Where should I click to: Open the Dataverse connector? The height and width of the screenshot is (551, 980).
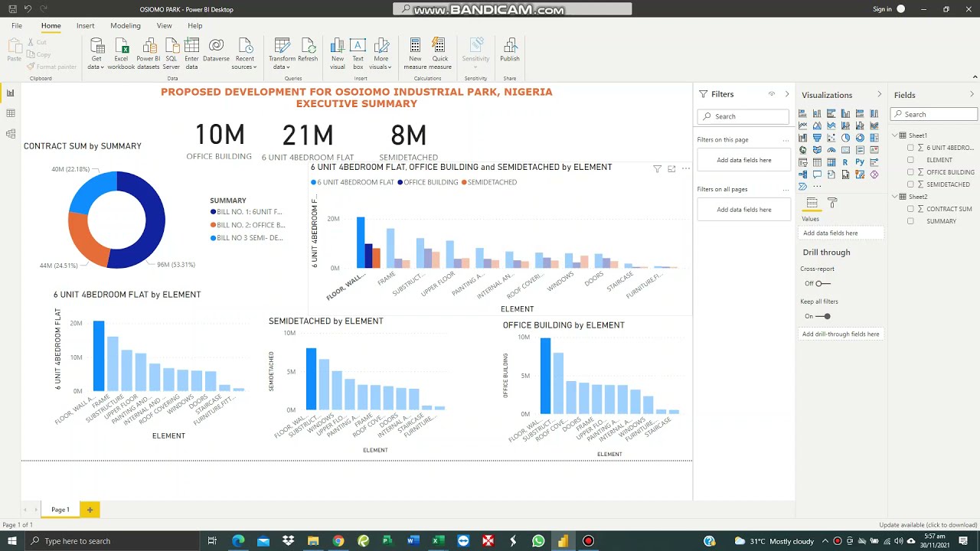[216, 51]
